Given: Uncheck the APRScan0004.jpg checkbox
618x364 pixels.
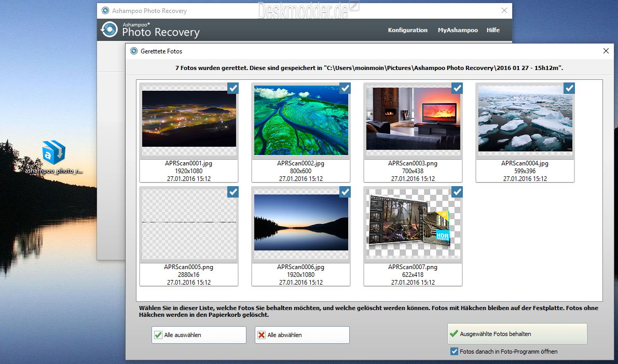Looking at the screenshot, I should (x=569, y=88).
